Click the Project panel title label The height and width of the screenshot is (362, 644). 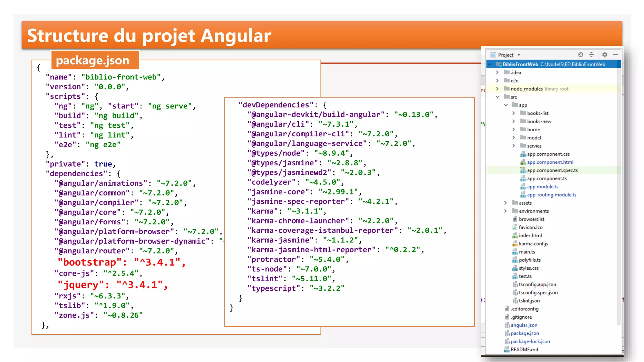pos(505,55)
